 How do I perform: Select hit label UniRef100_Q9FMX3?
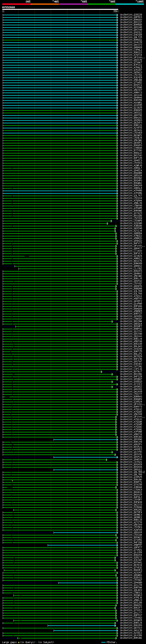coord(131,17)
